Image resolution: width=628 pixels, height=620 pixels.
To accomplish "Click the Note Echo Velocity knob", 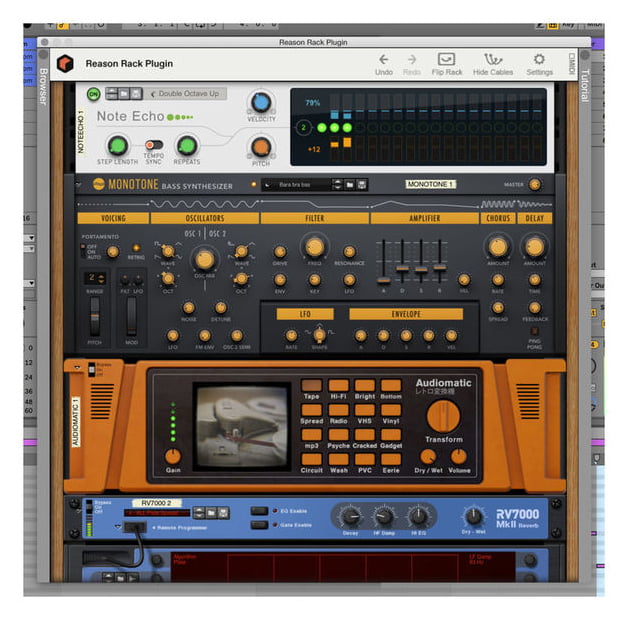I will click(261, 102).
